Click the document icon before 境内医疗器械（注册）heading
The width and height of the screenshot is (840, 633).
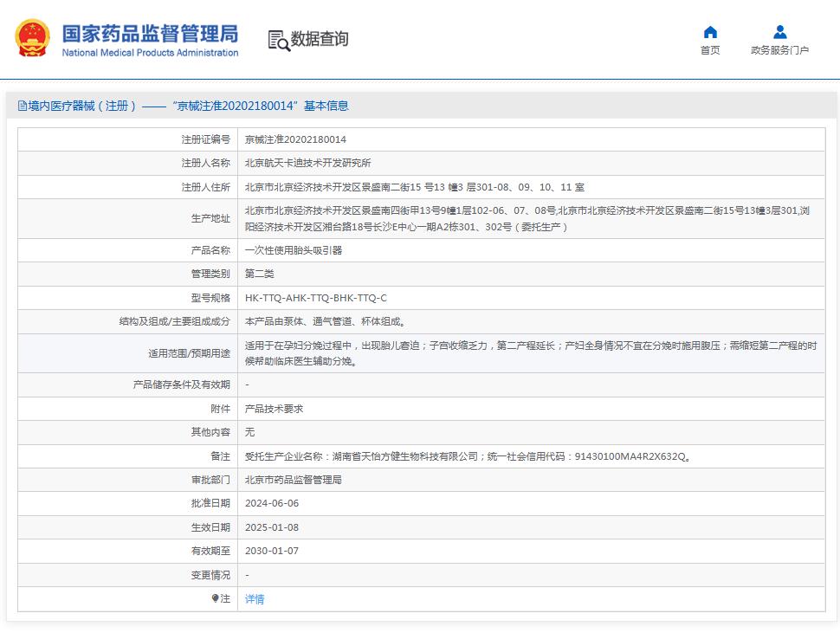click(x=22, y=105)
